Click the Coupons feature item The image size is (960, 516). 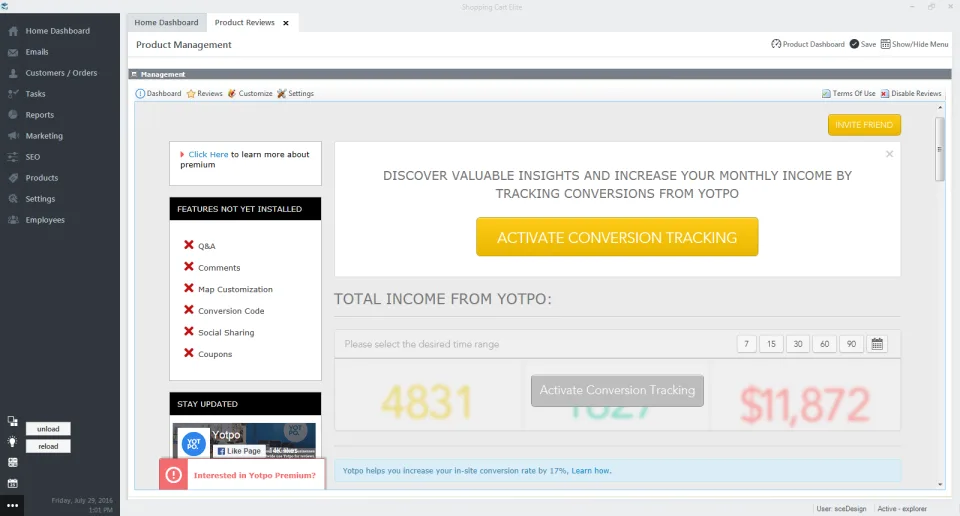(208, 354)
